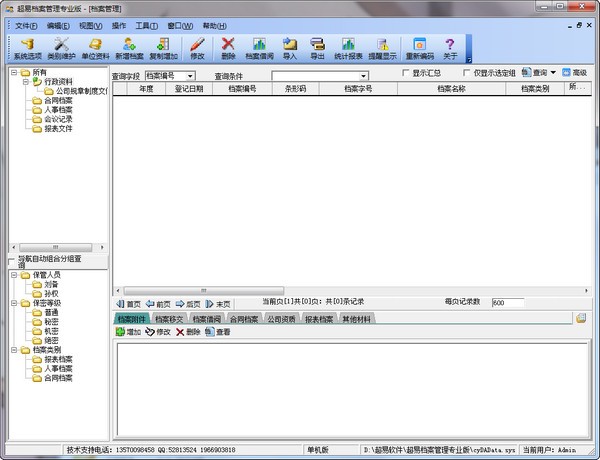Screen dimensions: 600x460
Task: Click the 高级 advanced search button
Action: 574,73
